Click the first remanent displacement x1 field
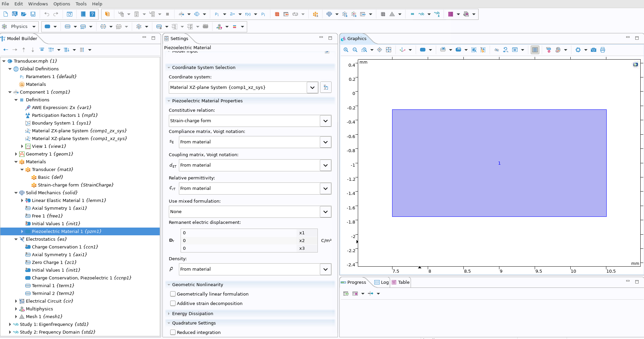The width and height of the screenshot is (644, 339). pyautogui.click(x=239, y=233)
